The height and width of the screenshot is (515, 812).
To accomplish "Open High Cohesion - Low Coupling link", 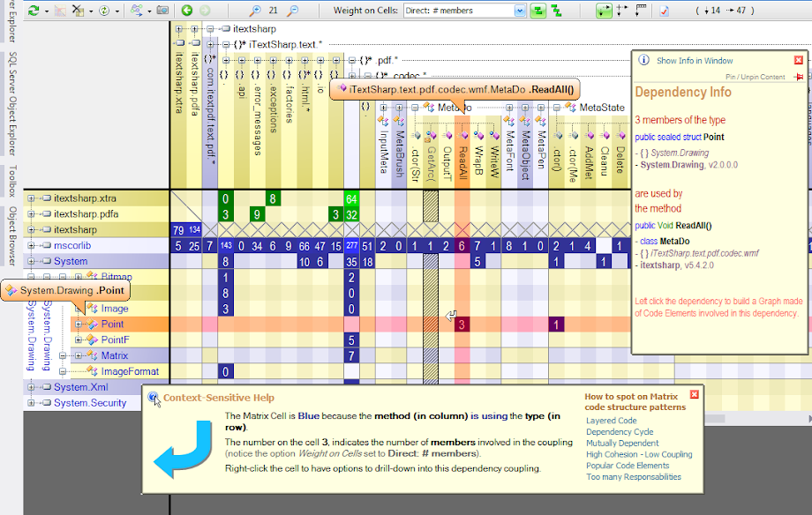I will [639, 454].
